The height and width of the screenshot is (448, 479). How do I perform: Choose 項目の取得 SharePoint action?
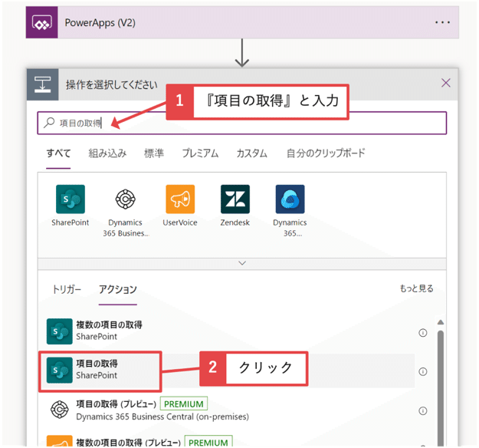pos(227,371)
